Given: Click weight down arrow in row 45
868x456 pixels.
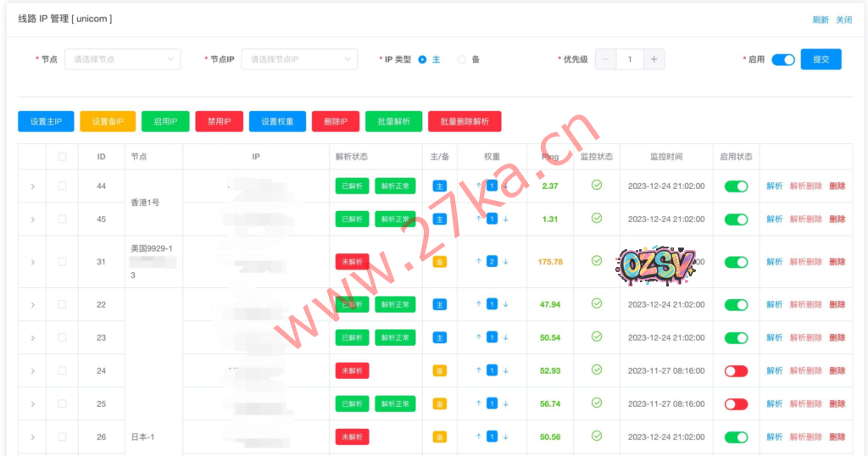Looking at the screenshot, I should coord(505,219).
